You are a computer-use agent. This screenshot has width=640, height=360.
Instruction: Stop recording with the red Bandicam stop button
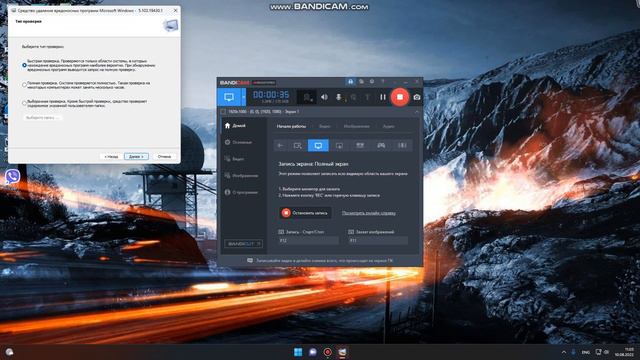click(400, 97)
